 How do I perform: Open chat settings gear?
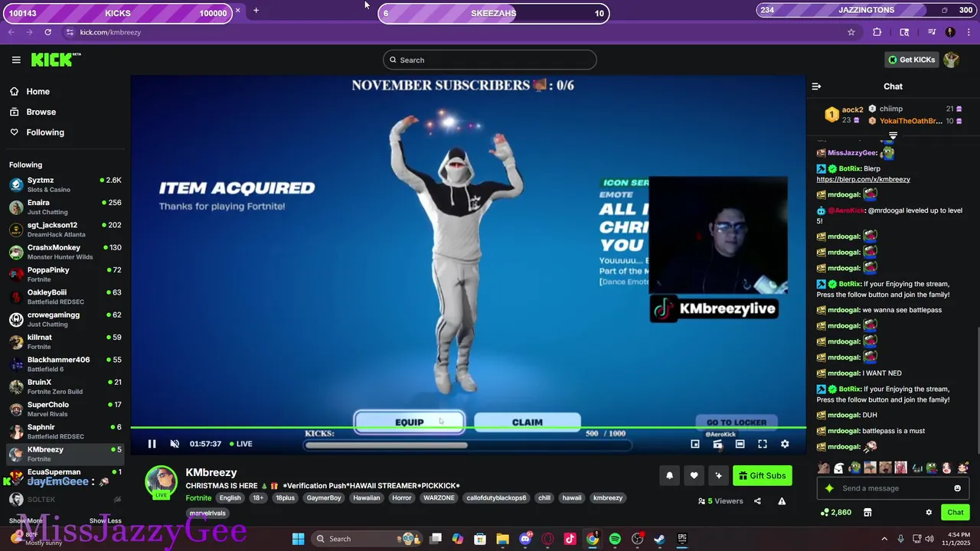click(x=929, y=512)
